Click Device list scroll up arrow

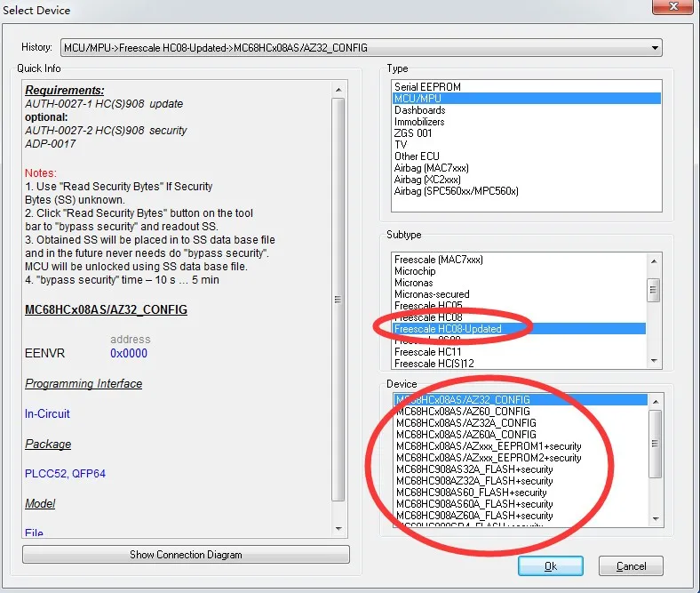(x=656, y=402)
